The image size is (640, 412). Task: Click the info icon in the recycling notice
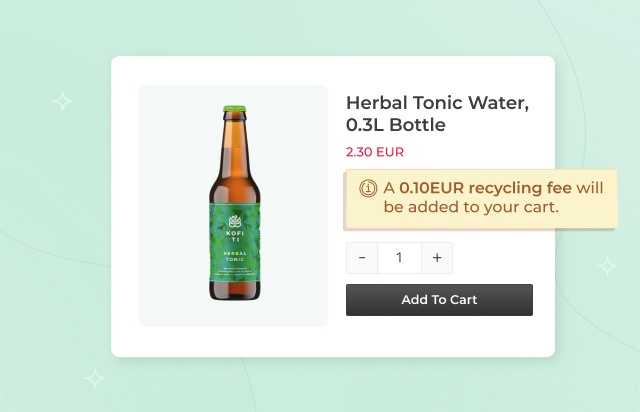(367, 188)
